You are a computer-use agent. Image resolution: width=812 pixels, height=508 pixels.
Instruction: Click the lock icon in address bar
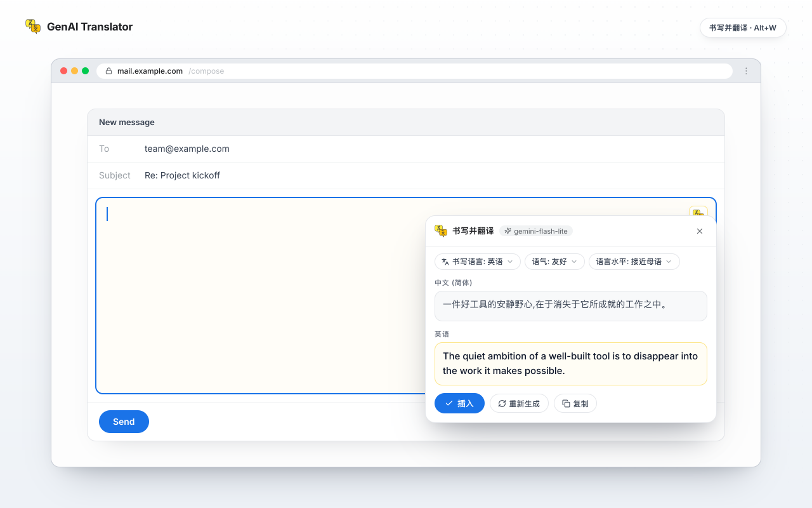[108, 71]
